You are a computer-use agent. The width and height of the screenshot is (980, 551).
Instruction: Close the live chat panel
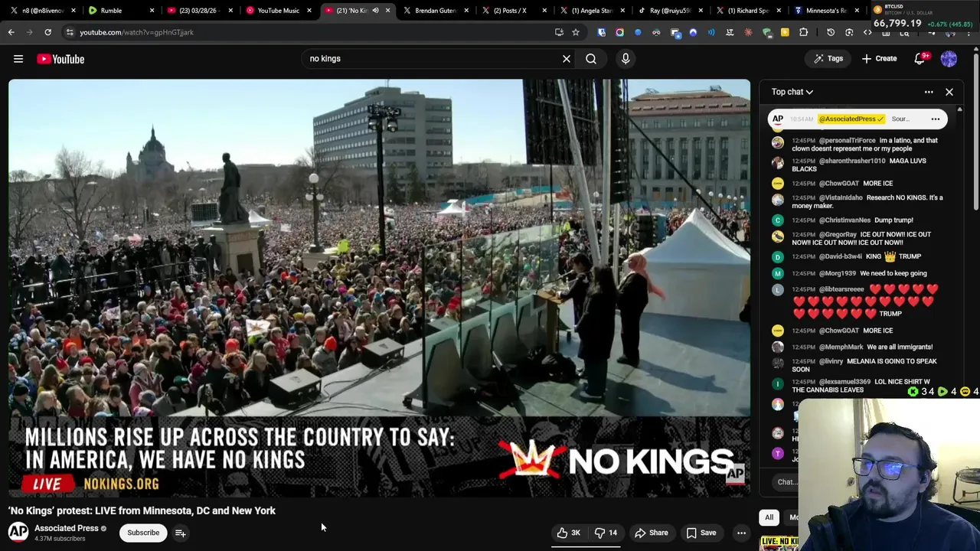pos(949,92)
